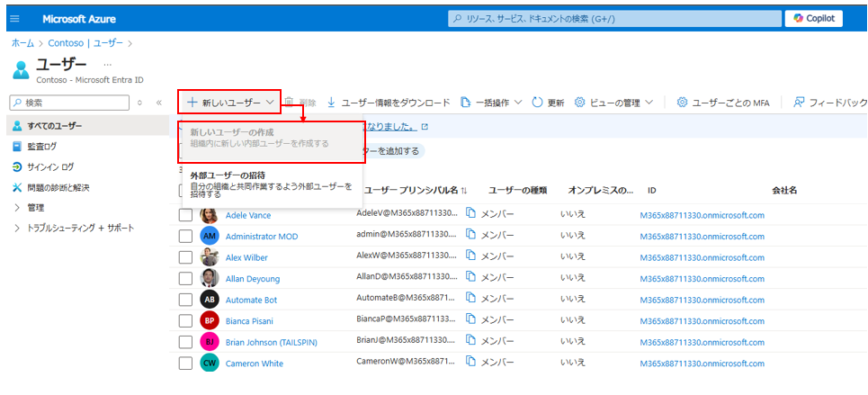Copy BiancaP principal name with copy icon
Image resolution: width=868 pixels, height=395 pixels.
coord(471,319)
